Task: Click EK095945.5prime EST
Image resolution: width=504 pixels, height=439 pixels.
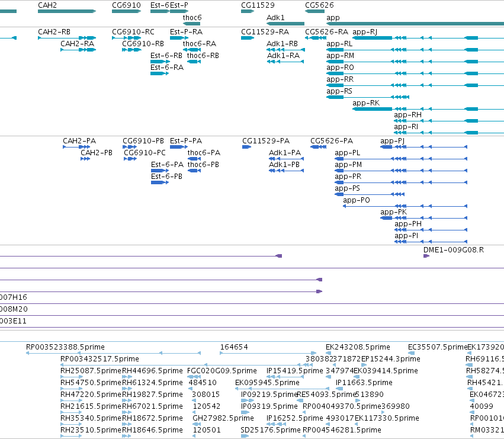Action: (283, 389)
